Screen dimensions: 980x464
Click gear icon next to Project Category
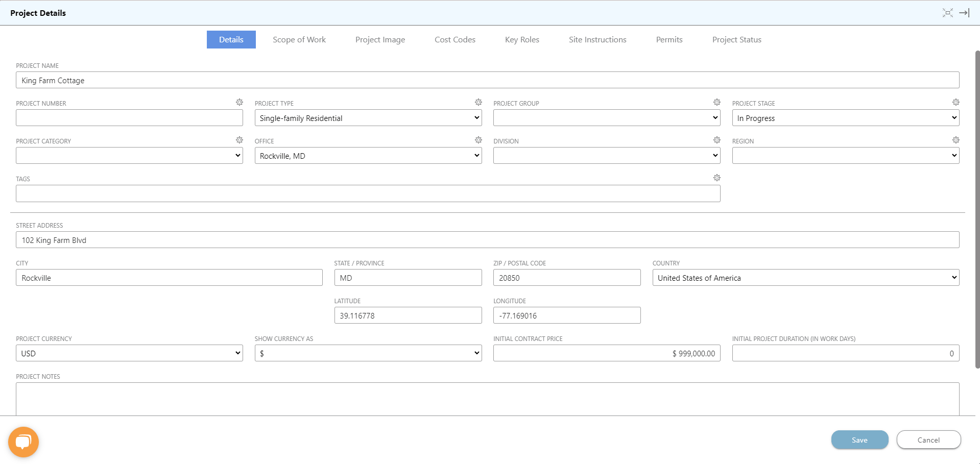(240, 140)
